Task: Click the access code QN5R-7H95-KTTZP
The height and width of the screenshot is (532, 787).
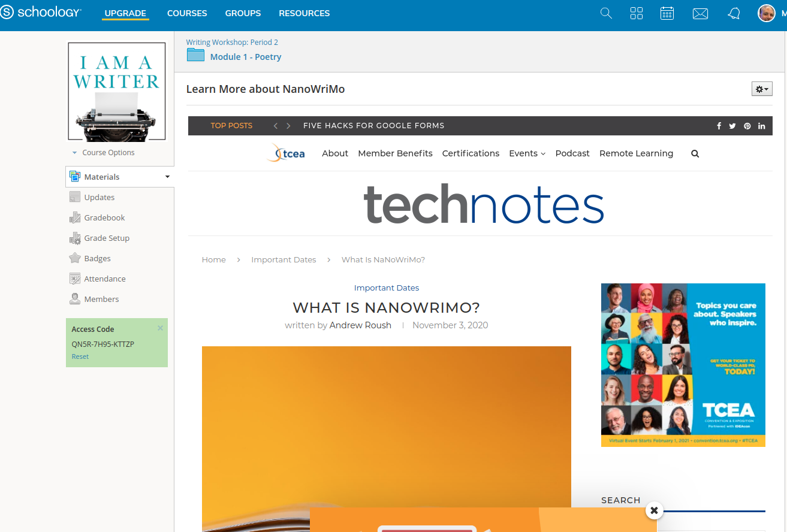Action: coord(103,344)
